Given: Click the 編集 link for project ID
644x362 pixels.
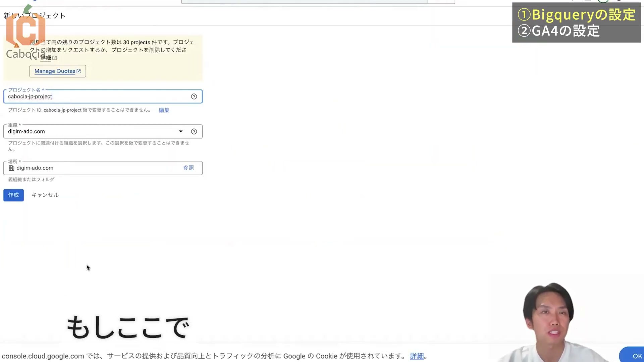Looking at the screenshot, I should (x=164, y=110).
